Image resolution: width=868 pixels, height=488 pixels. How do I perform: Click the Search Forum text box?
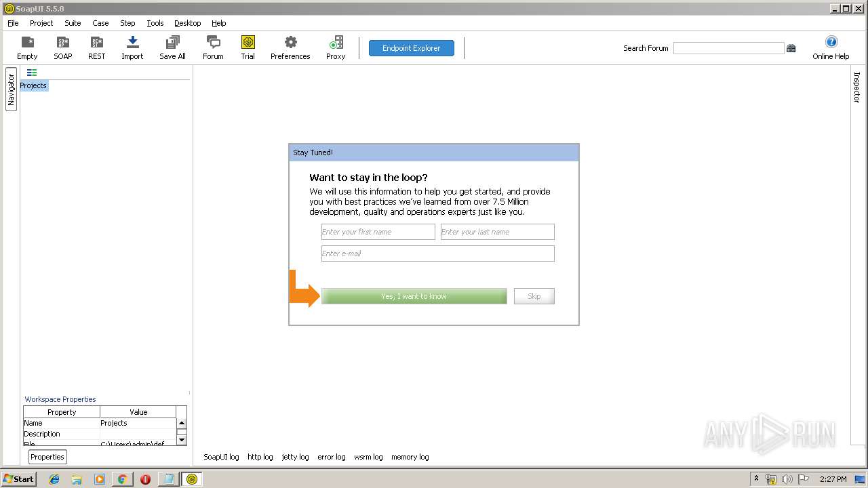729,48
